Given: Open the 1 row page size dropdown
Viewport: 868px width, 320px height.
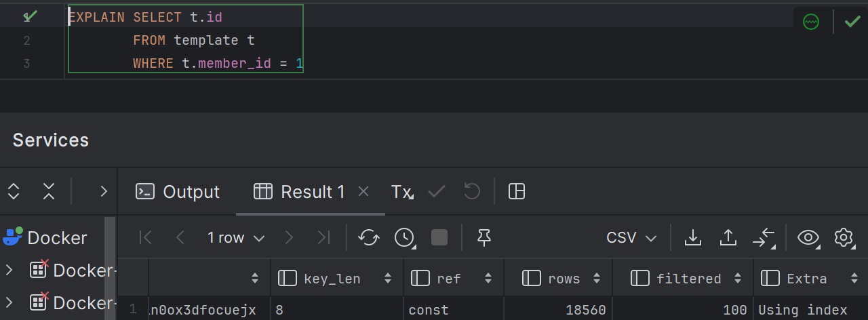Looking at the screenshot, I should (235, 238).
